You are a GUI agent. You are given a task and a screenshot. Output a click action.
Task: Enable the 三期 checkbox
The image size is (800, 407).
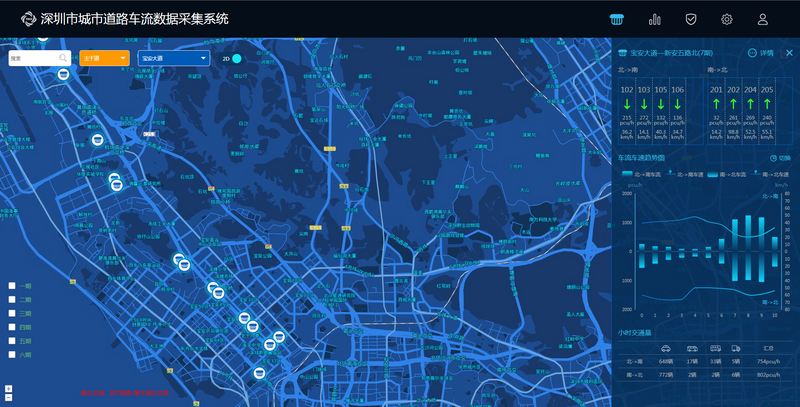click(12, 313)
